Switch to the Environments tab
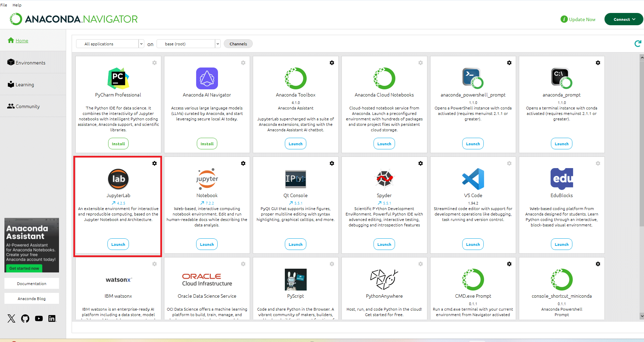This screenshot has width=644, height=342. tap(30, 63)
